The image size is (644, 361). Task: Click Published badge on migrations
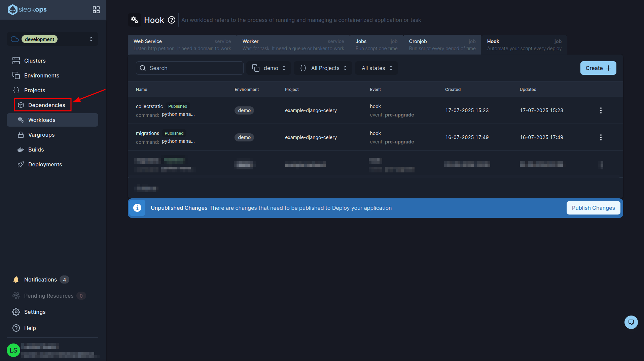(174, 133)
